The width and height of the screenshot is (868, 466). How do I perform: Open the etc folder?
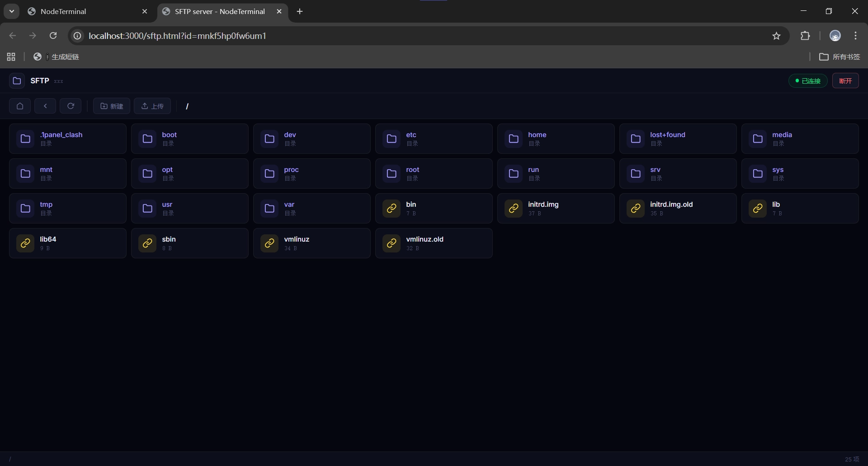click(x=434, y=139)
